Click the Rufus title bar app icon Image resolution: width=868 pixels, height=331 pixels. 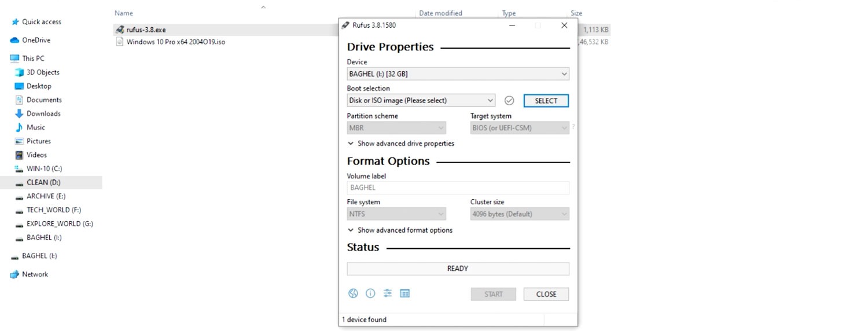pyautogui.click(x=346, y=25)
